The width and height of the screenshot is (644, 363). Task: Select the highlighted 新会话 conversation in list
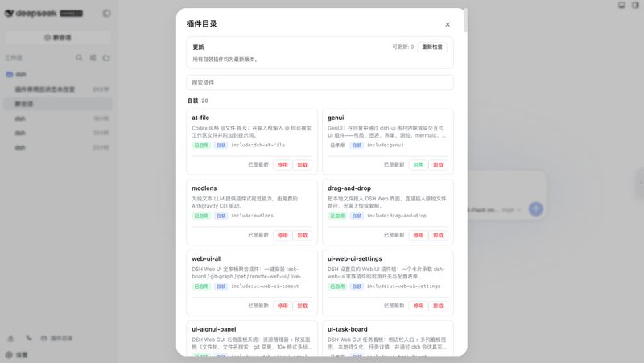[57, 104]
